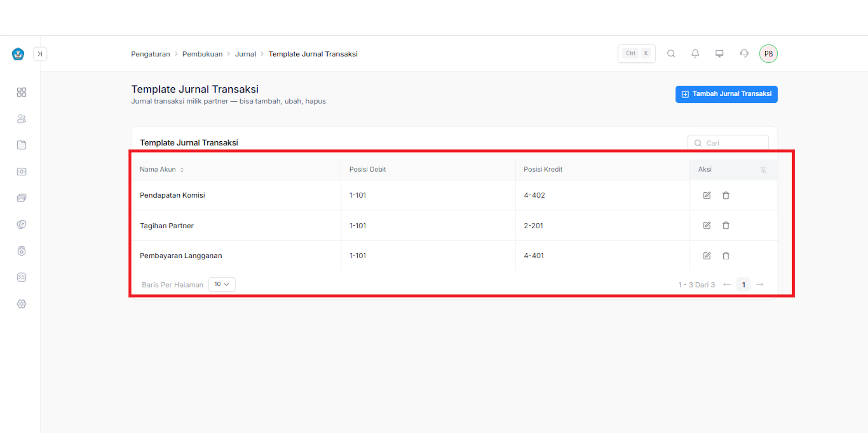Image resolution: width=868 pixels, height=433 pixels.
Task: Select Pendapatan Komisi account name
Action: tap(172, 195)
